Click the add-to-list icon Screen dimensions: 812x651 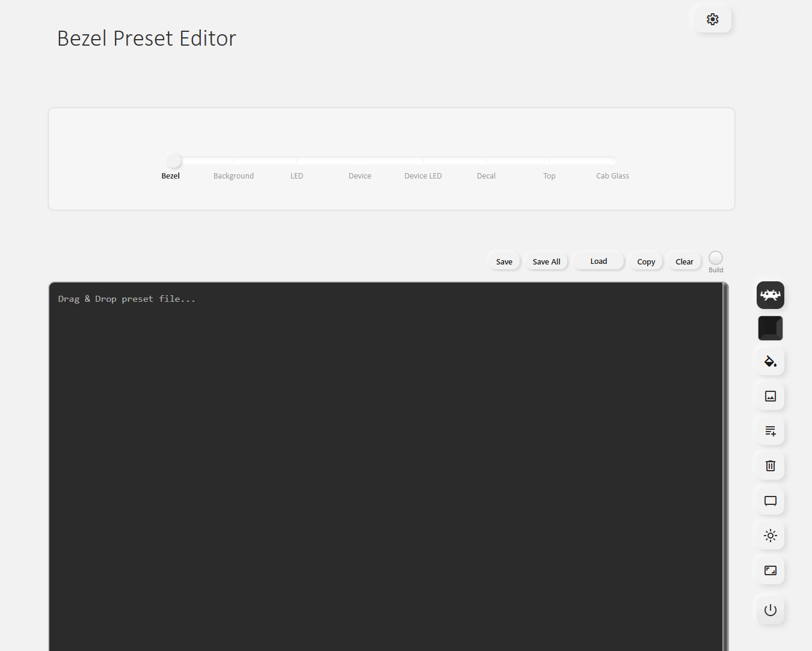[770, 431]
